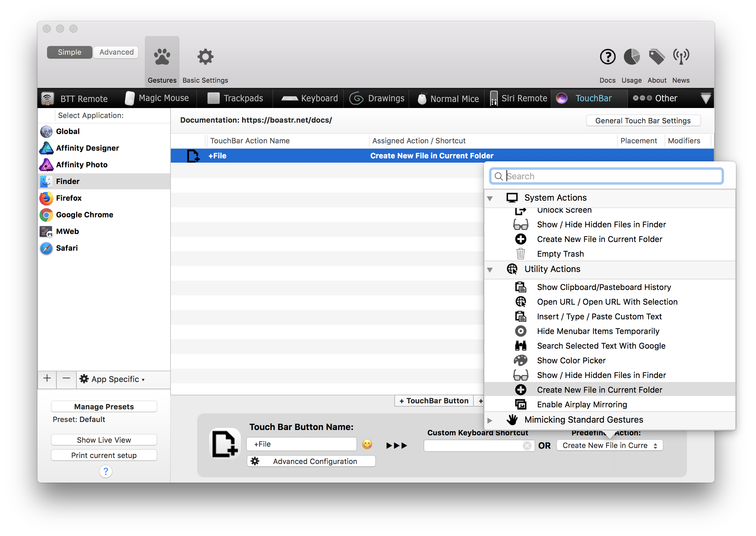Open Basic Settings panel

click(206, 63)
